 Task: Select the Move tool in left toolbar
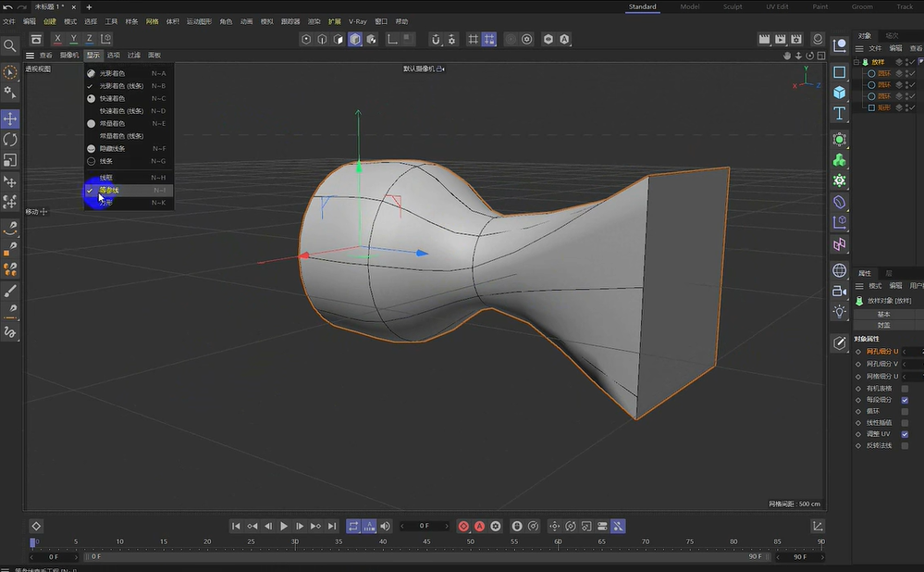point(10,118)
